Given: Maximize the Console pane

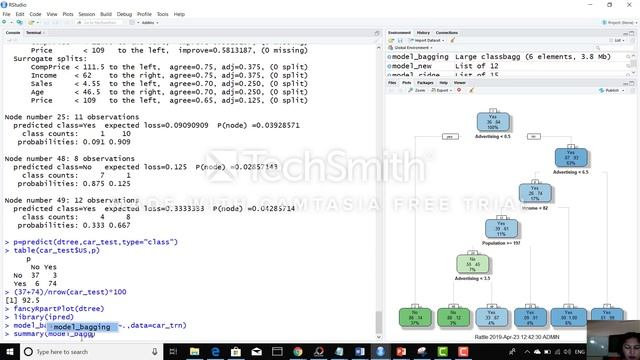Looking at the screenshot, I should (x=377, y=33).
